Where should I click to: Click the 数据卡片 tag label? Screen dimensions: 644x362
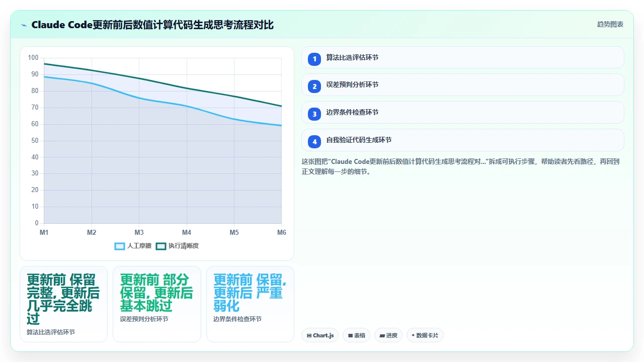pyautogui.click(x=428, y=335)
